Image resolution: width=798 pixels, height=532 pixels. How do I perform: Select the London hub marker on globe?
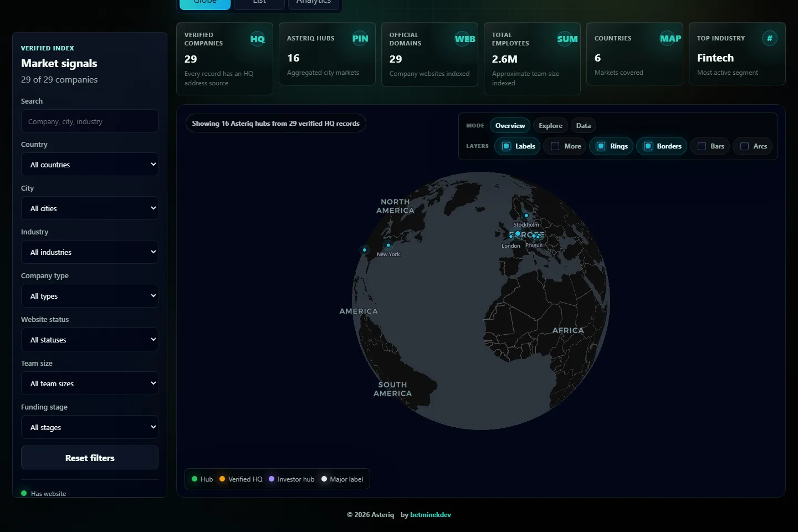tap(511, 237)
